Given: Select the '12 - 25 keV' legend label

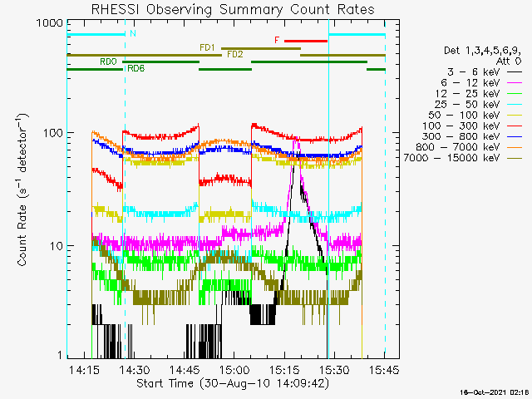Looking at the screenshot, I should (x=467, y=93).
